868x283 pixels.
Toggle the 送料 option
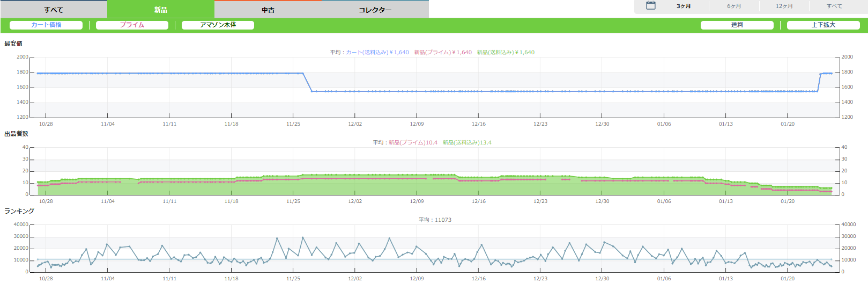pyautogui.click(x=737, y=25)
